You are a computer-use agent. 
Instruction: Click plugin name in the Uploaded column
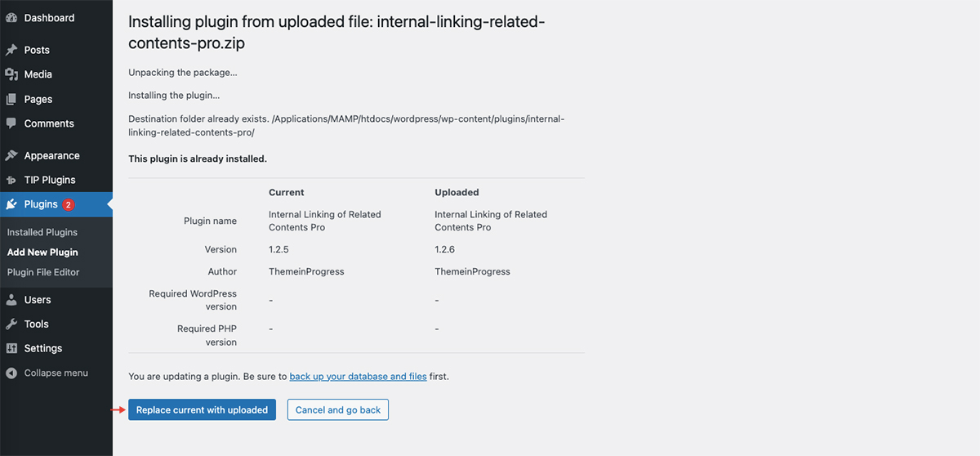[x=491, y=221]
